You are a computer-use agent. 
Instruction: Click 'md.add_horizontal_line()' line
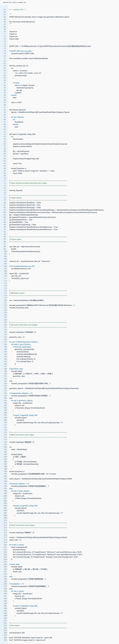coord(19,308)
